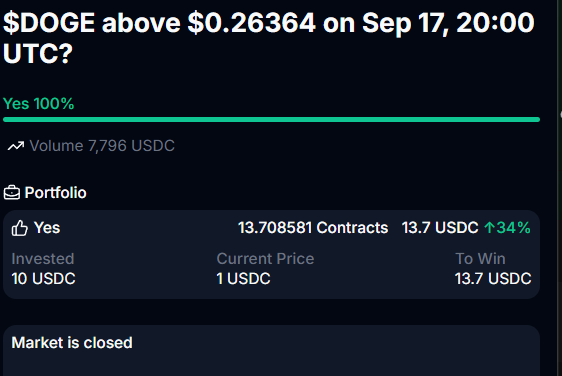
Task: Click the To Win label
Action: click(480, 259)
